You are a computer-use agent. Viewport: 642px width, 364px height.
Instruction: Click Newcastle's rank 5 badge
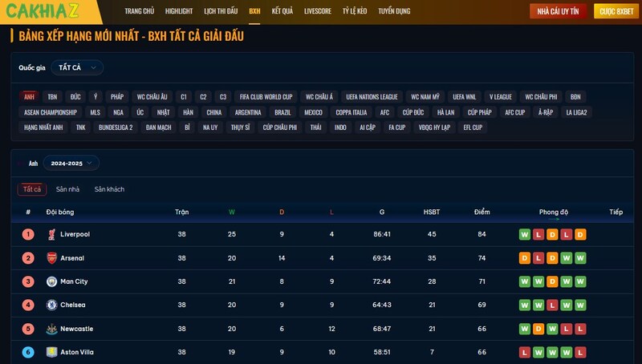[x=28, y=329]
